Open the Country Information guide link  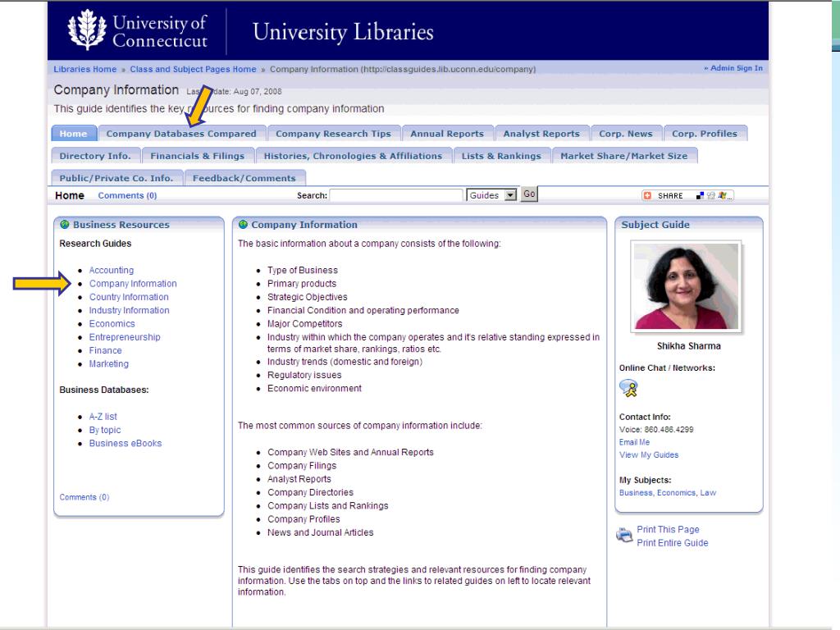pyautogui.click(x=129, y=297)
